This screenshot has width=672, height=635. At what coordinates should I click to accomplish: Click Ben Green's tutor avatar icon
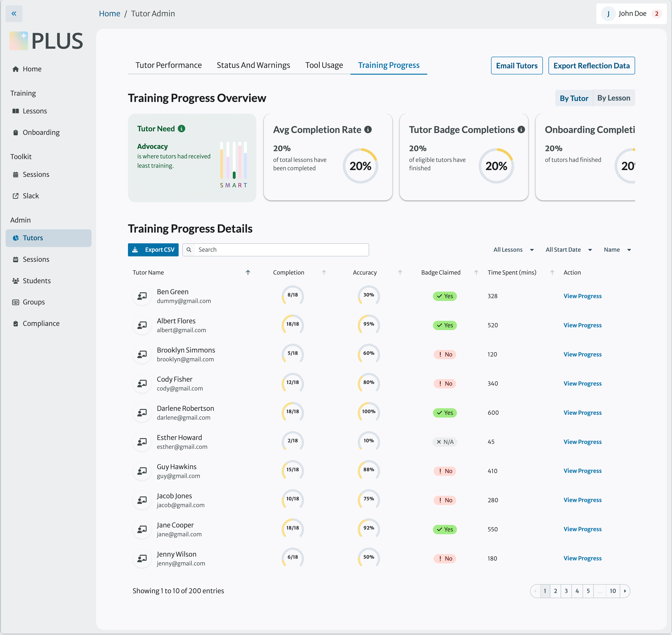click(x=142, y=296)
